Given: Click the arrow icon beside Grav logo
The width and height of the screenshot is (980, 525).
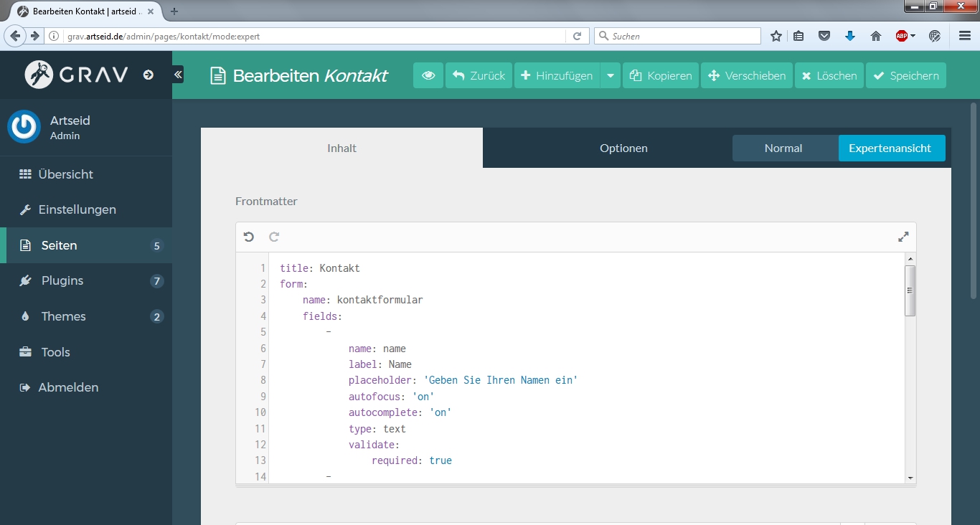Looking at the screenshot, I should click(149, 75).
